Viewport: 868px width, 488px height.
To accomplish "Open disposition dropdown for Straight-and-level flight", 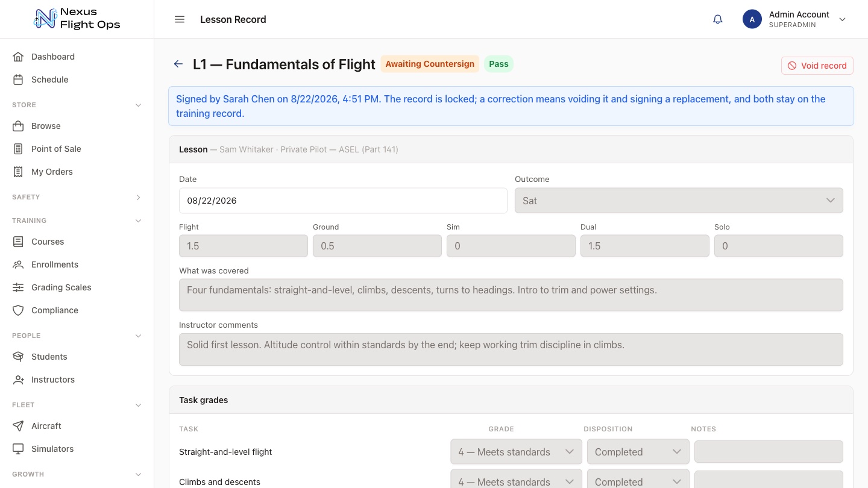I will click(x=638, y=452).
